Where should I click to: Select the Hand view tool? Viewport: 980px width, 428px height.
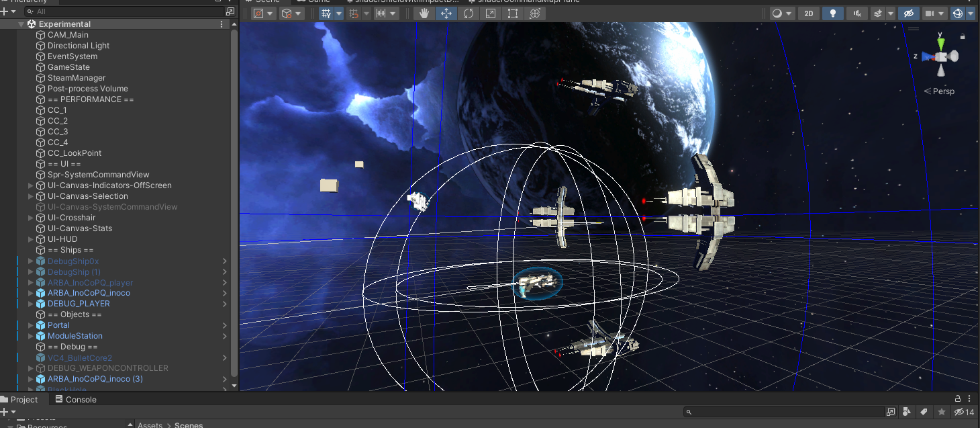coord(424,13)
